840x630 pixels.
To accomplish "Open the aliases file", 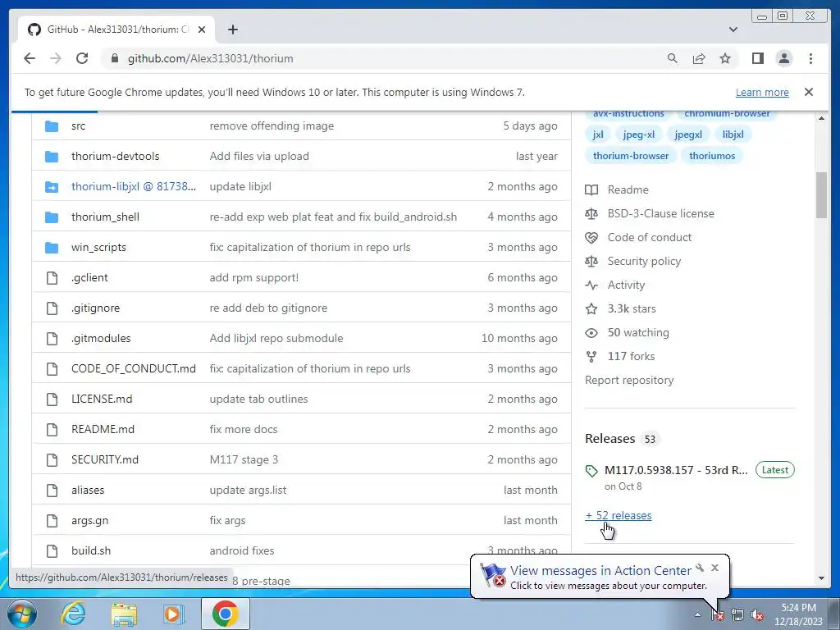I will (x=88, y=491).
